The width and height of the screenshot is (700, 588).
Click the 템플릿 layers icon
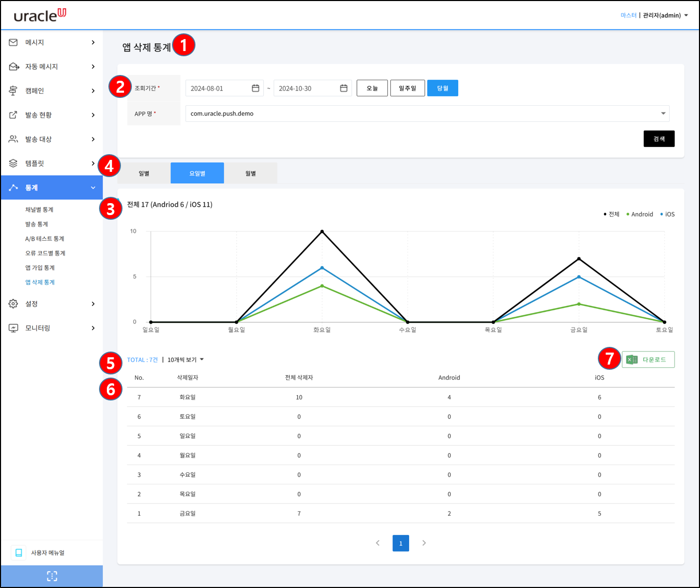click(x=14, y=164)
